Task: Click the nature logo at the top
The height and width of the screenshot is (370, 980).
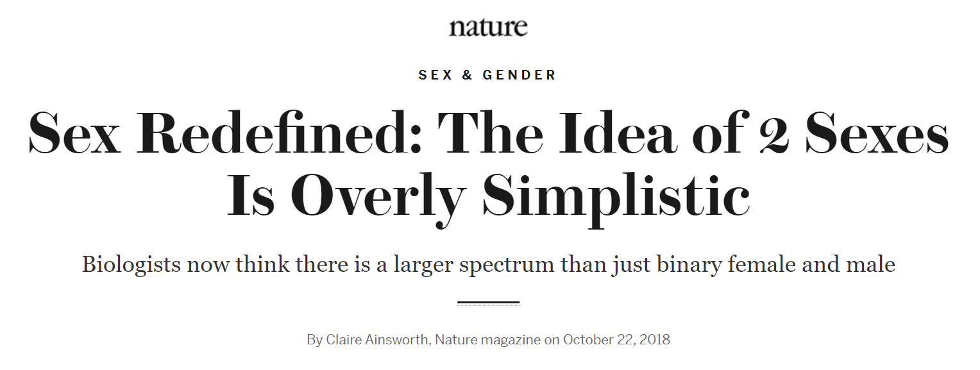Action: tap(488, 27)
